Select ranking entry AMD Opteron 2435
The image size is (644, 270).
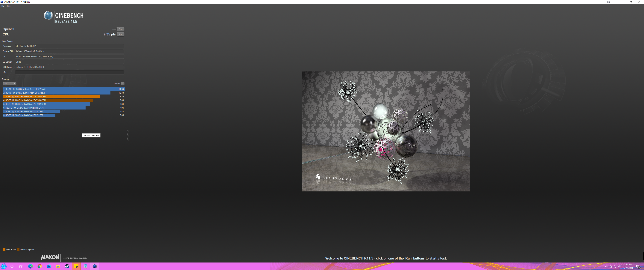(63, 108)
